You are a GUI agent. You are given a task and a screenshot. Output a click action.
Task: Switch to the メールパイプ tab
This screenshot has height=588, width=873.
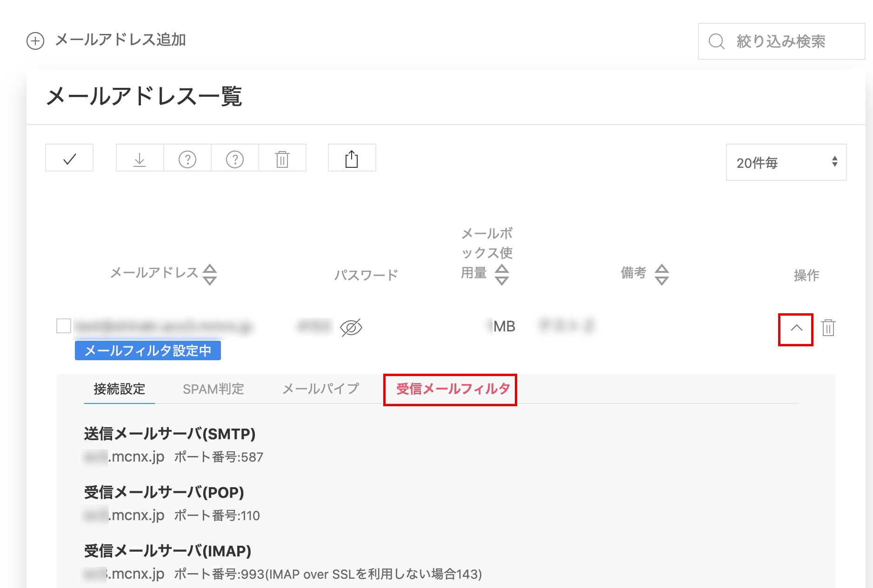[321, 389]
